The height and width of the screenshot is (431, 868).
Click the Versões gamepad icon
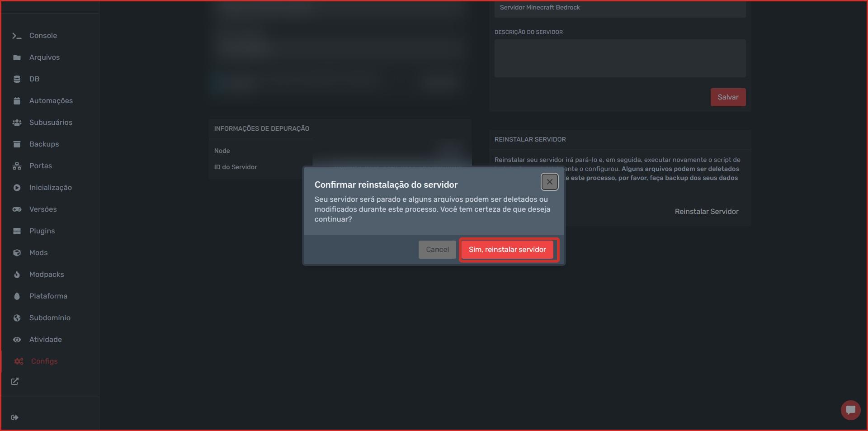point(17,209)
